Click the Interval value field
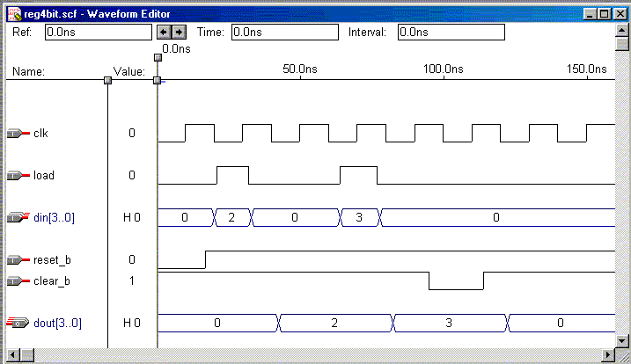This screenshot has width=631, height=364. coord(451,32)
